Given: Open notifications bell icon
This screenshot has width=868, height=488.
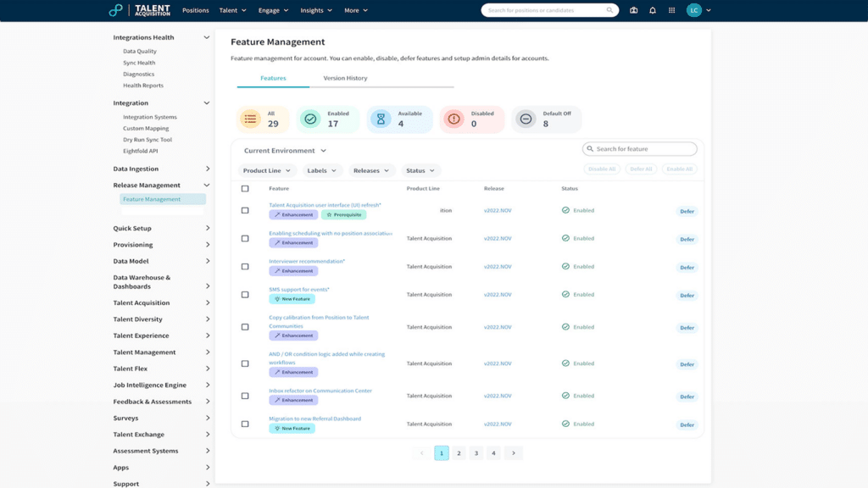Looking at the screenshot, I should [x=653, y=10].
